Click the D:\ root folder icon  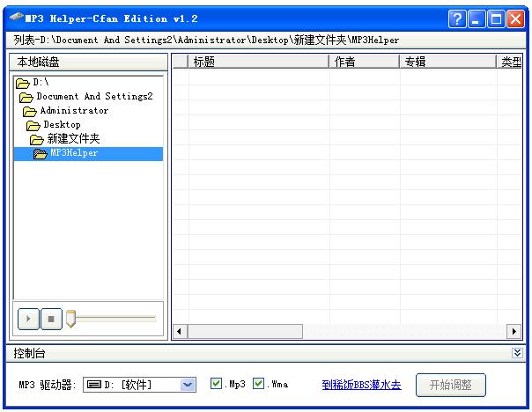click(22, 83)
